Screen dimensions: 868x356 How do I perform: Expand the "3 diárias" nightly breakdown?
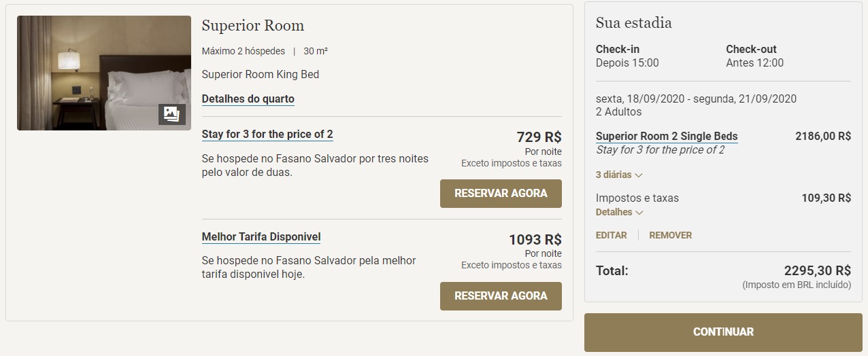tap(618, 175)
